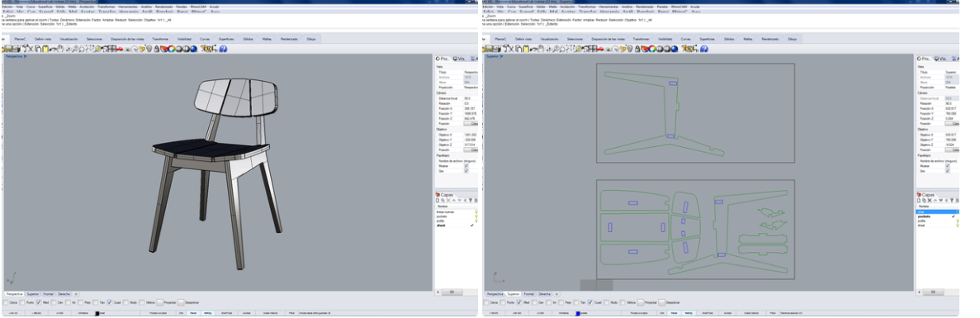980x318 pixels.
Task: Click the lightbulb hide-objects icon in Perspectiva window
Action: (x=149, y=49)
